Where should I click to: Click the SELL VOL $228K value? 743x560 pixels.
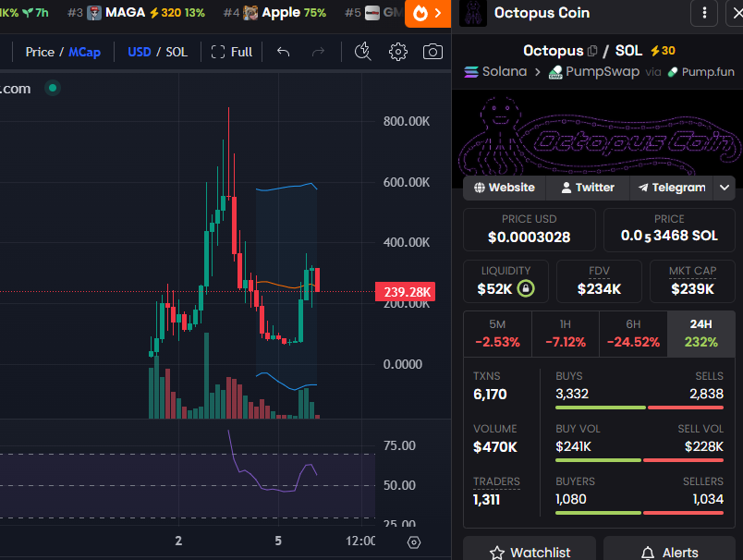coord(703,446)
